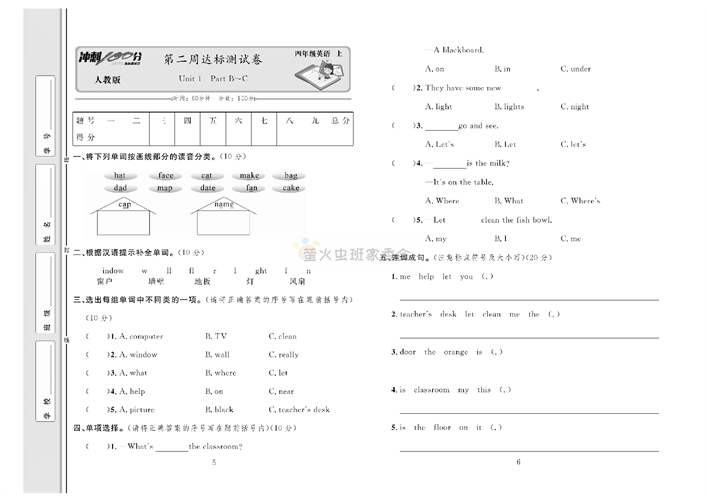Screen dimensions: 707x500
Task: Click the word "map" in the word bank
Action: (165, 188)
